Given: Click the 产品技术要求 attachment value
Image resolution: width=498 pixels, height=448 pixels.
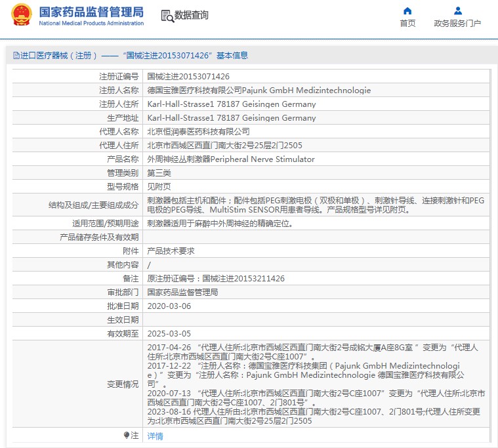Looking at the screenshot, I should [x=171, y=251].
